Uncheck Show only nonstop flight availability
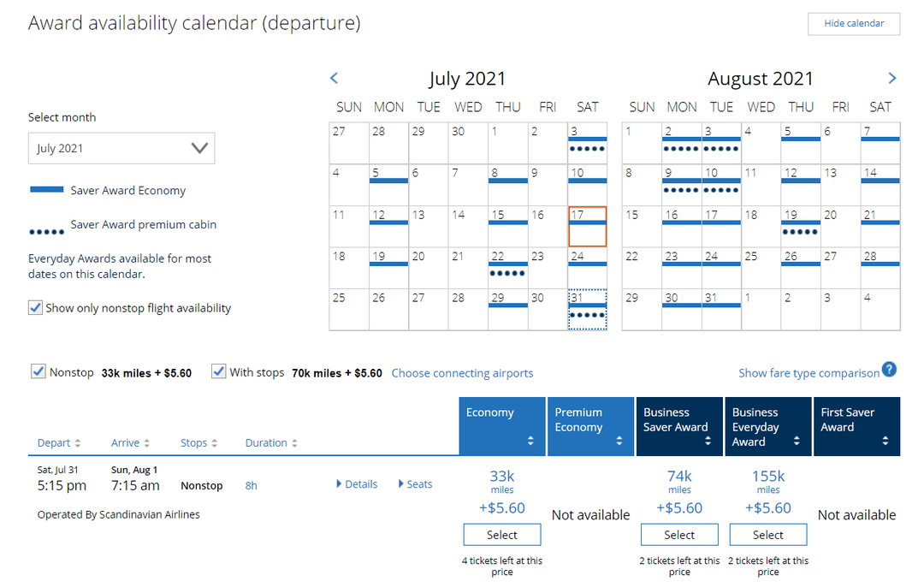Screen dimensions: 924x587 pos(36,308)
